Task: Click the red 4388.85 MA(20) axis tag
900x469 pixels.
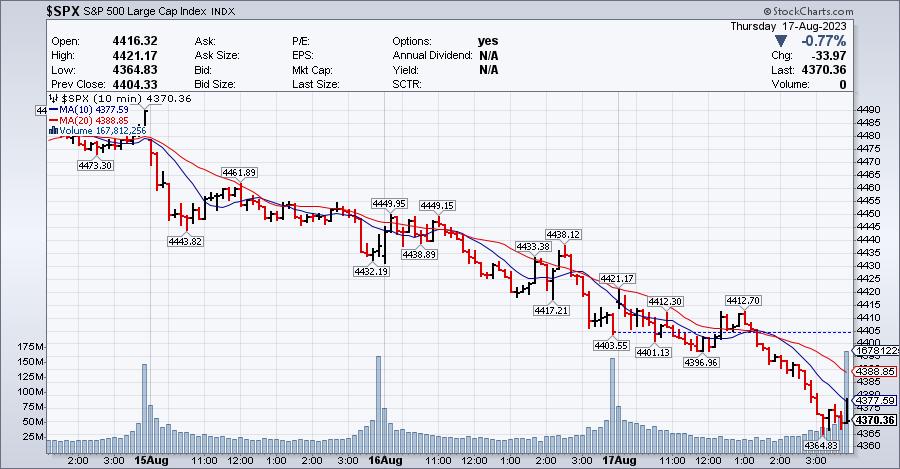Action: click(x=876, y=369)
